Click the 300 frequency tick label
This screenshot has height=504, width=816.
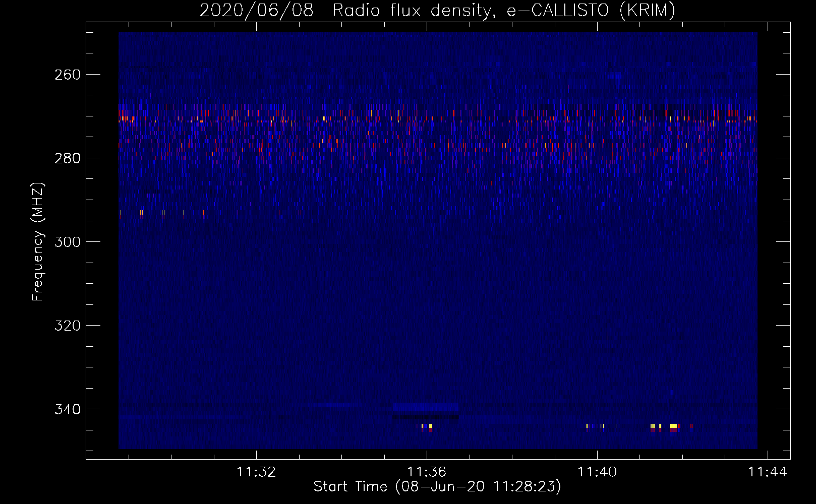coord(68,242)
